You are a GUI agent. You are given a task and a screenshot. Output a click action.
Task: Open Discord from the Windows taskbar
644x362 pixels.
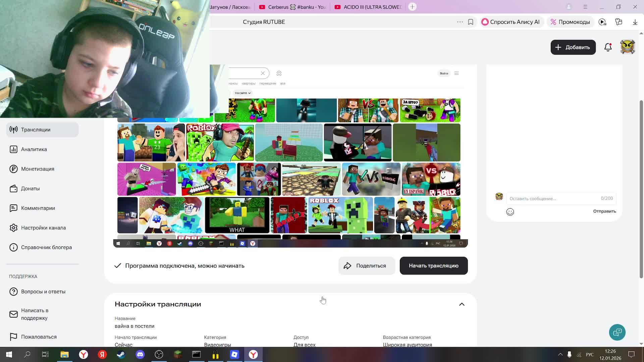140,354
